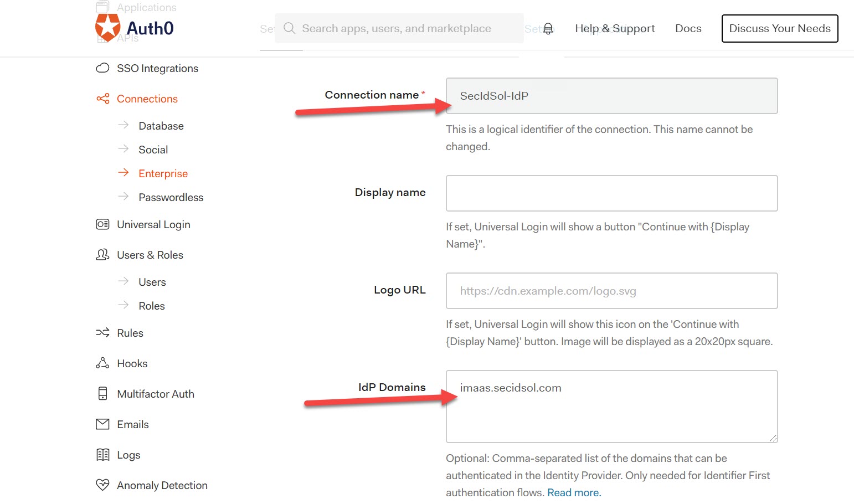Viewport: 854px width, 504px height.
Task: Open Multifactor Auth from the sidebar icon
Action: 103,394
